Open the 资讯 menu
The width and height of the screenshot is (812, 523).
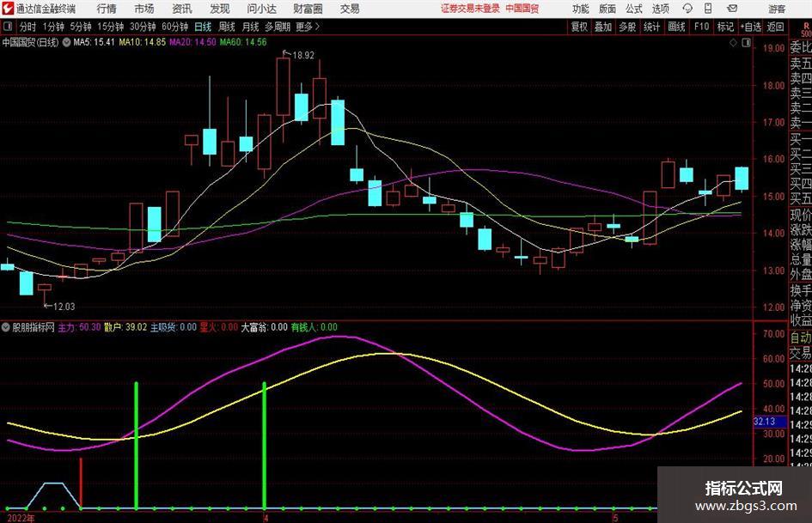point(182,9)
